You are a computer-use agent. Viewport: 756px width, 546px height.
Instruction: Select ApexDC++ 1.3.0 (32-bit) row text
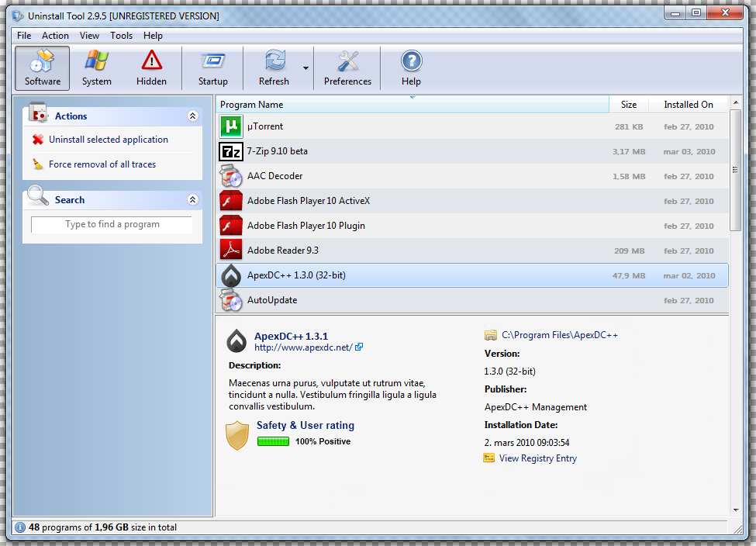296,275
